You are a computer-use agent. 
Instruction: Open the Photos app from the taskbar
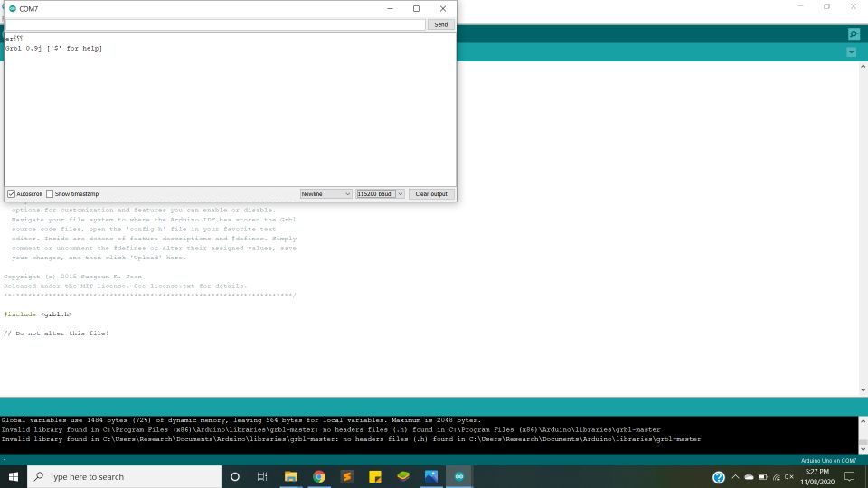(431, 476)
